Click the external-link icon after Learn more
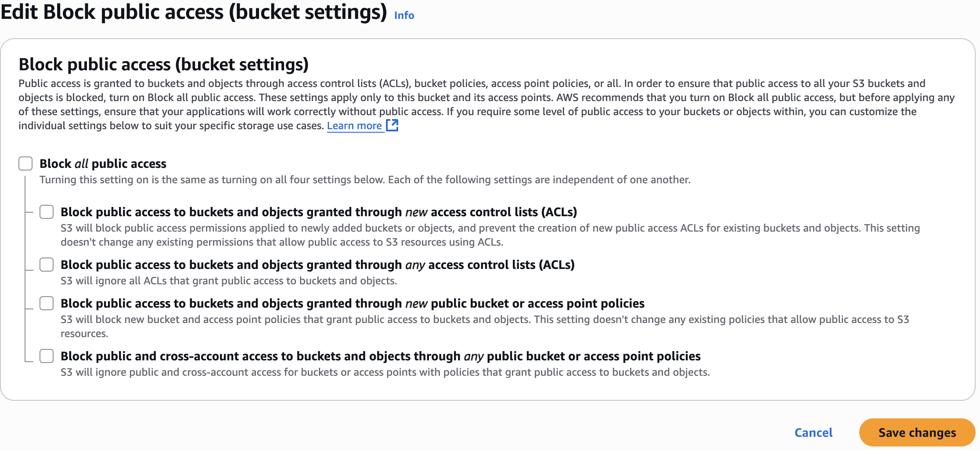The height and width of the screenshot is (450, 980). point(392,125)
